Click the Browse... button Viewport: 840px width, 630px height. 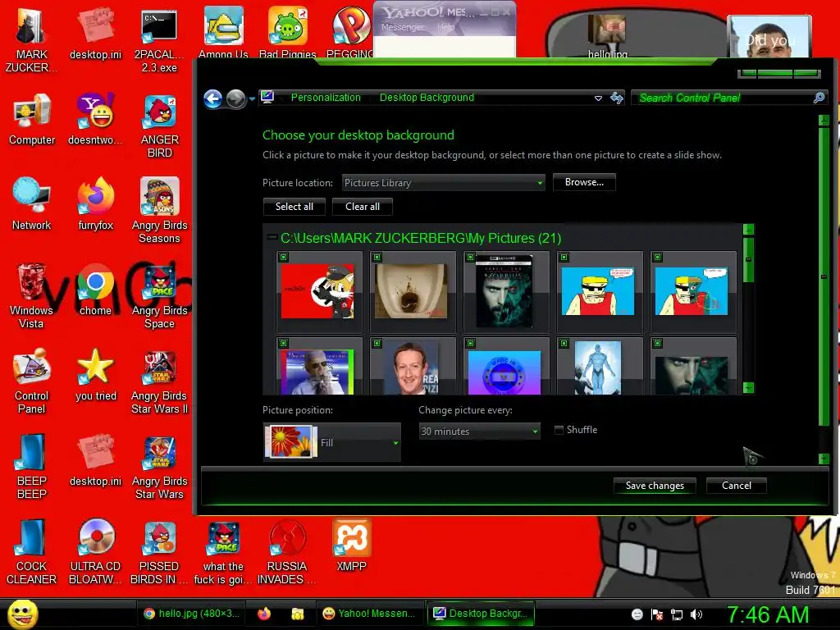tap(584, 182)
